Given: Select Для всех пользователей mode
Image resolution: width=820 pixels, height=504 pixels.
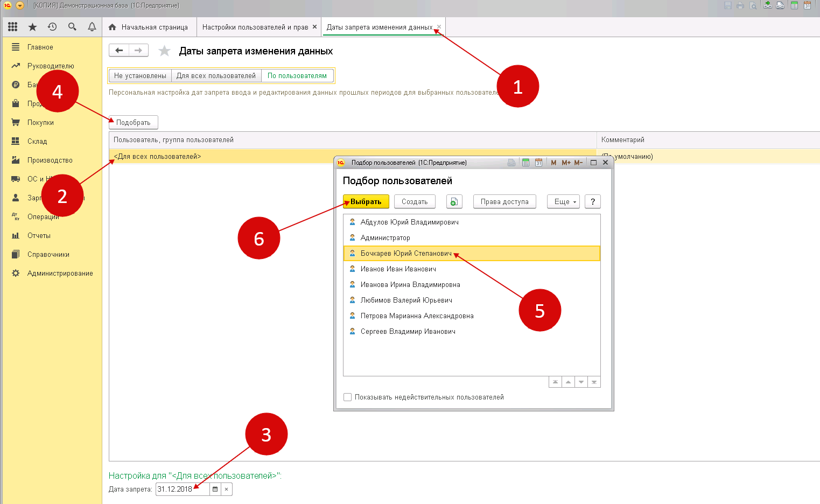Looking at the screenshot, I should coord(216,76).
